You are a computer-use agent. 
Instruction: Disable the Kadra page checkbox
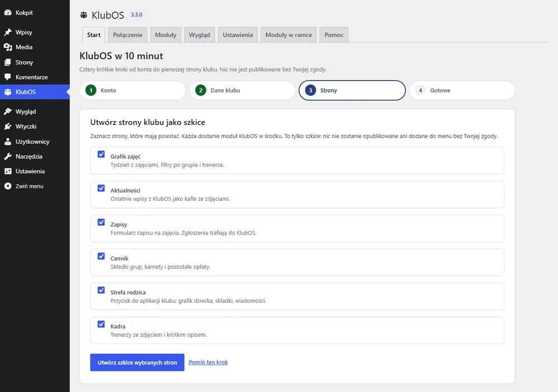pyautogui.click(x=102, y=324)
